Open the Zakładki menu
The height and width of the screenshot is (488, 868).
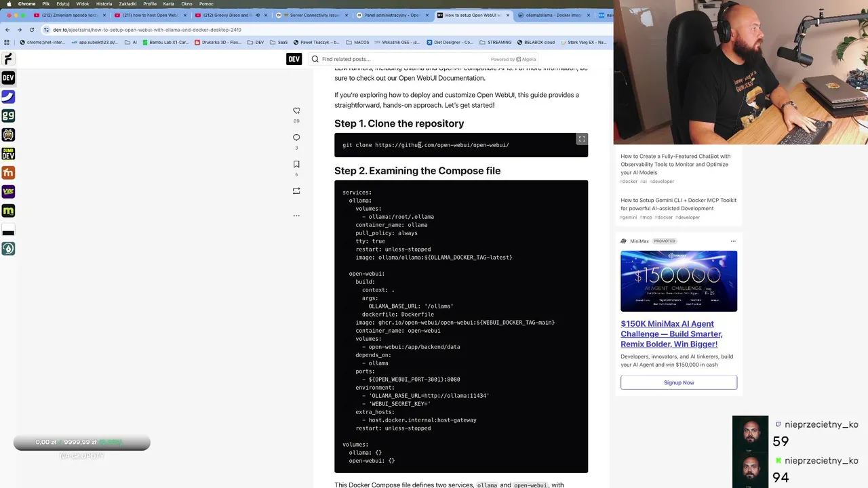coord(127,4)
